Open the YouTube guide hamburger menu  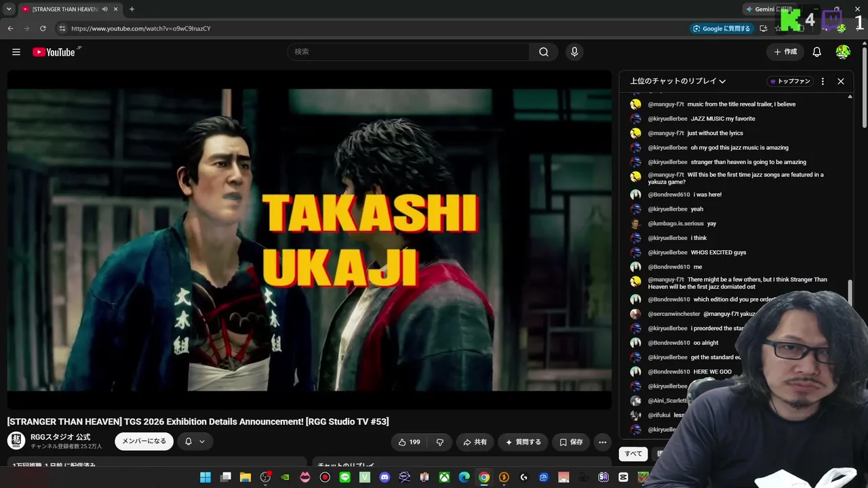tap(16, 52)
